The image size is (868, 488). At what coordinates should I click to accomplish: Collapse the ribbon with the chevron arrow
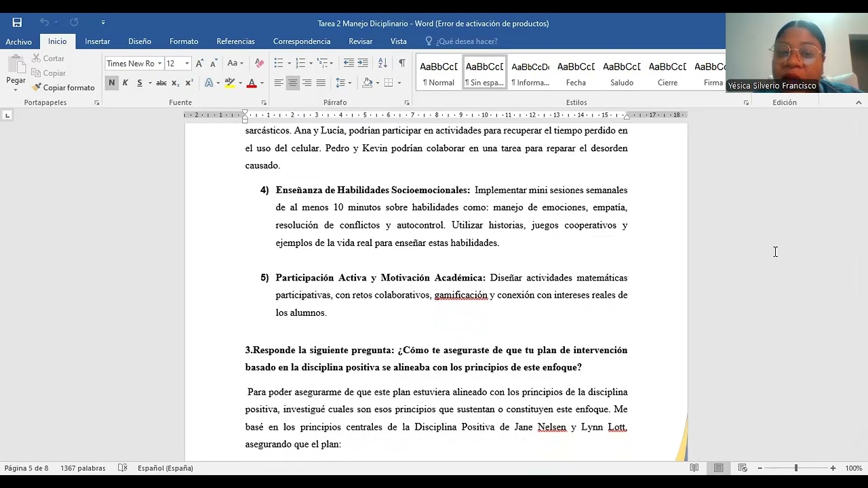pyautogui.click(x=859, y=102)
